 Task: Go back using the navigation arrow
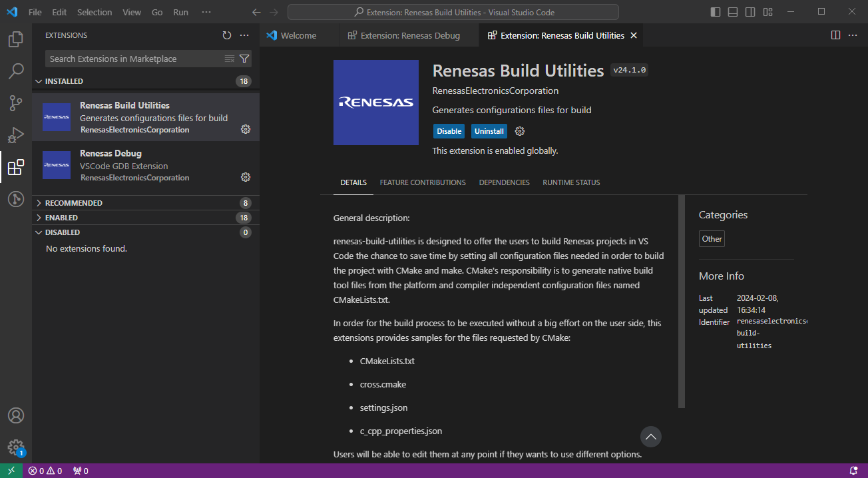tap(257, 12)
